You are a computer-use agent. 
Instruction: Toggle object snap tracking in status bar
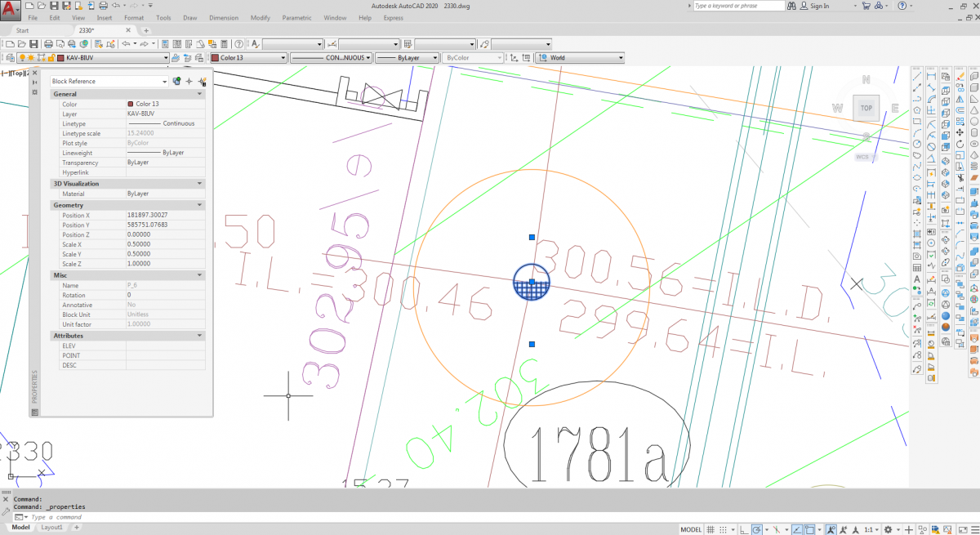coord(796,528)
